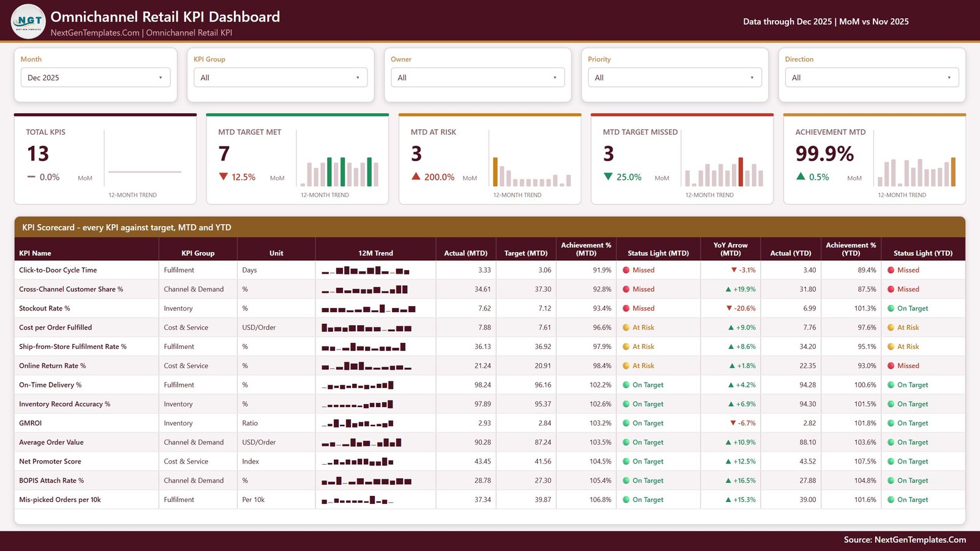Open the Month dropdown showing Dec 2025
Viewport: 980px width, 551px height.
pos(96,78)
